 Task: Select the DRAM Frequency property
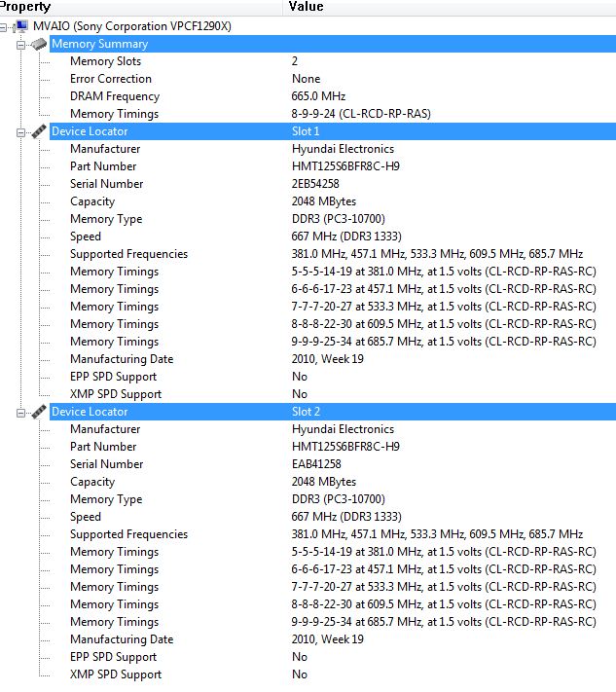(115, 96)
